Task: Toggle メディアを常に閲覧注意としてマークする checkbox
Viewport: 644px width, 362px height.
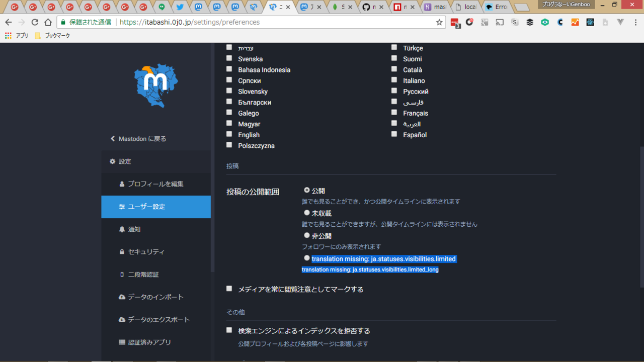Action: tap(229, 289)
